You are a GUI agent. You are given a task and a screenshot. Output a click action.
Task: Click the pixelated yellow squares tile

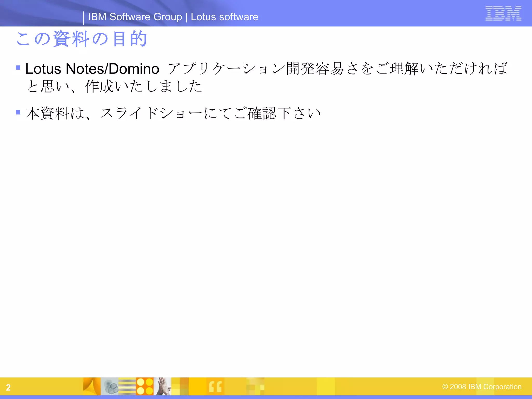click(x=255, y=386)
